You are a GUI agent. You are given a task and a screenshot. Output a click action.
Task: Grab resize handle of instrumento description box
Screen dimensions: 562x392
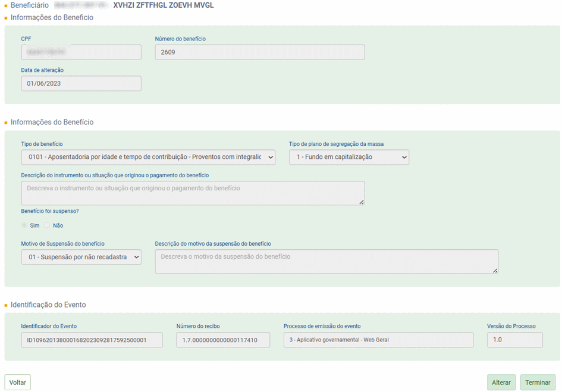(362, 202)
